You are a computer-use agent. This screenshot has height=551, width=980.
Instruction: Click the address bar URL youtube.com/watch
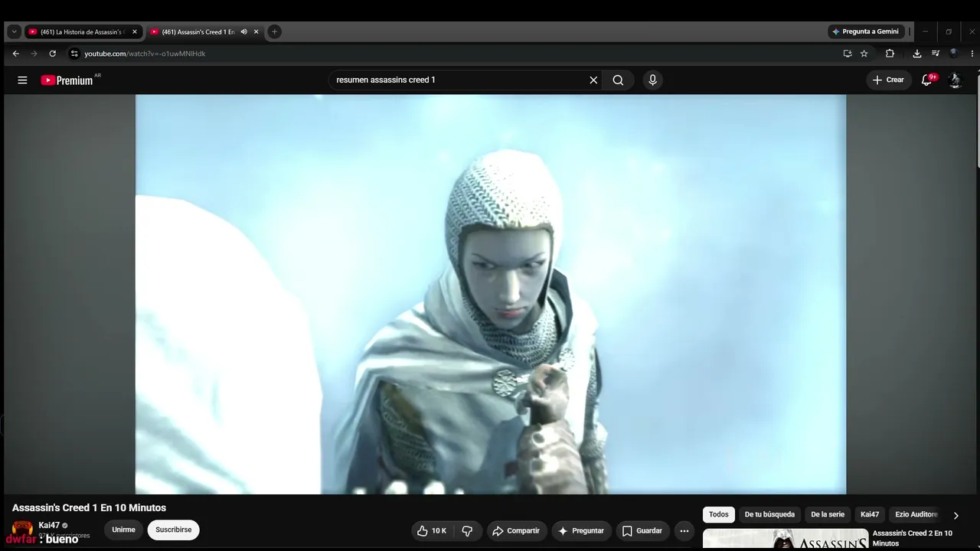tap(145, 54)
